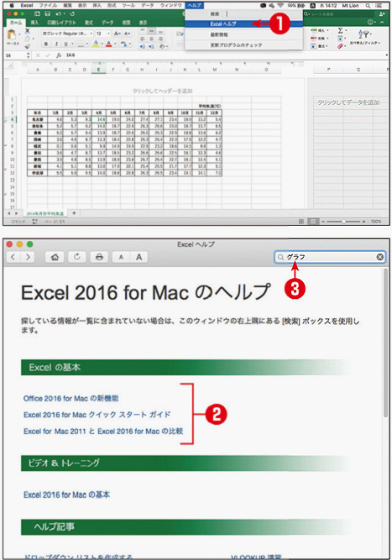
Task: Apply italic formatting in Excel ribbon
Action: (x=56, y=44)
